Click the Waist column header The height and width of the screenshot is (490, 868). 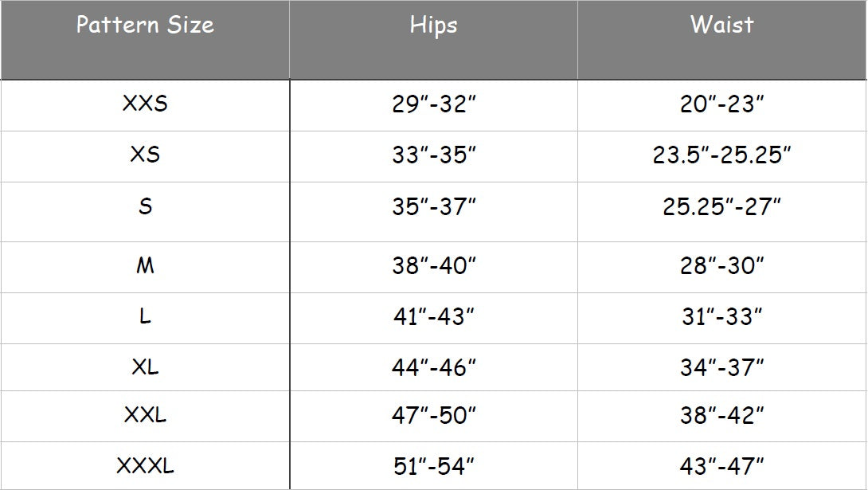[721, 25]
